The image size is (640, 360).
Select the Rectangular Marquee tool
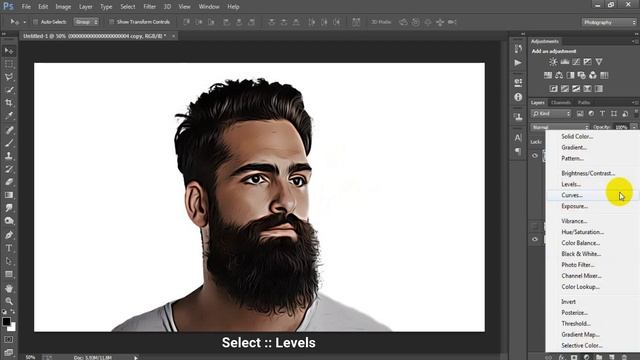point(9,64)
